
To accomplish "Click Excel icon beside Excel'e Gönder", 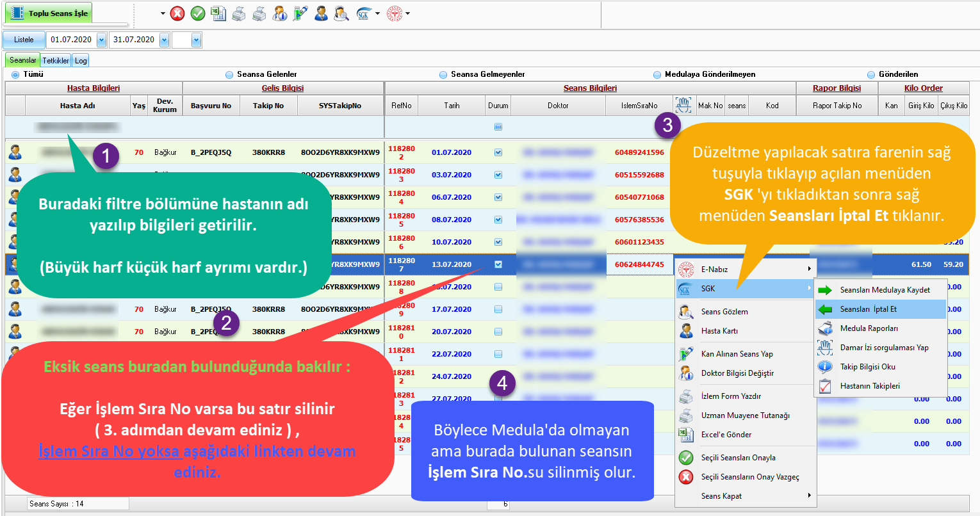I will [686, 435].
